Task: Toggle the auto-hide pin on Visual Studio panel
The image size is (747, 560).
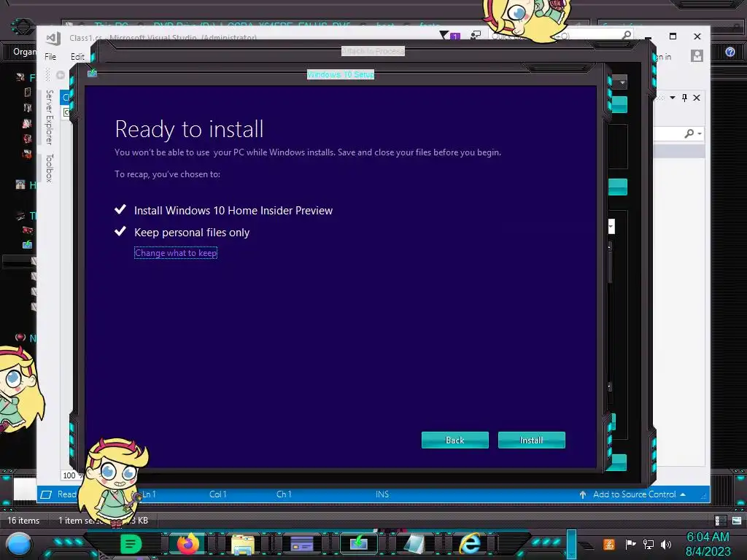Action: coord(684,98)
